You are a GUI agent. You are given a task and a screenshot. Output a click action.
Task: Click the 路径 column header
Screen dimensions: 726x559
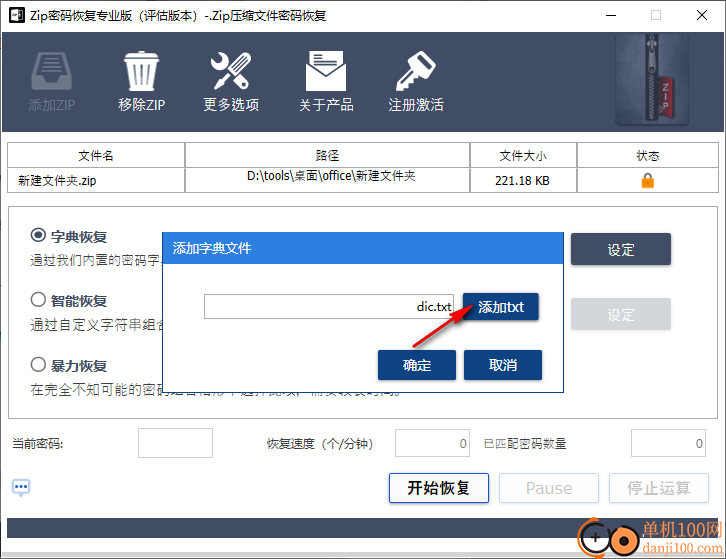327,155
